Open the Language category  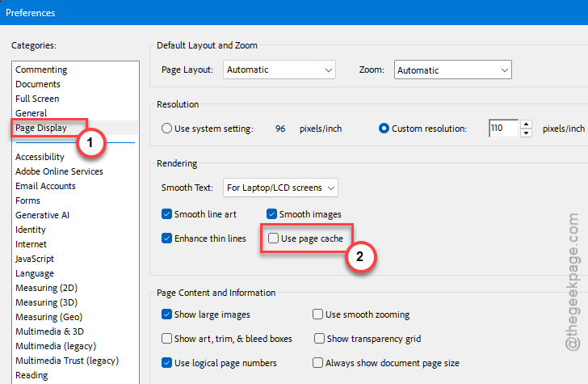35,273
